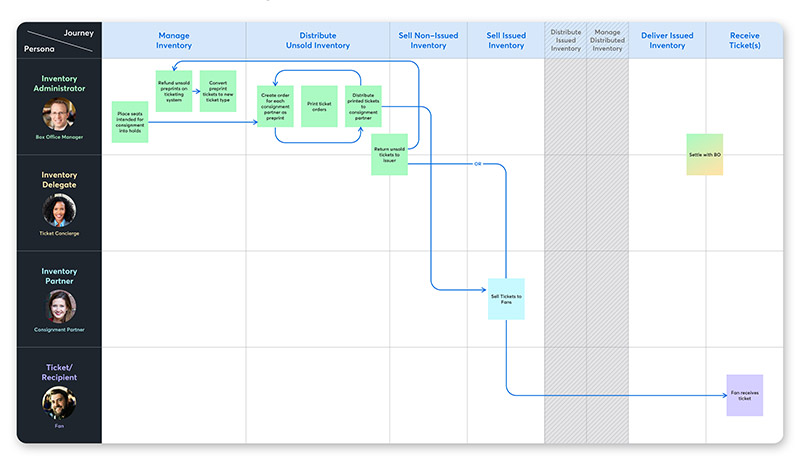Select the 'Print ticket orders' note
800x460 pixels.
319,106
